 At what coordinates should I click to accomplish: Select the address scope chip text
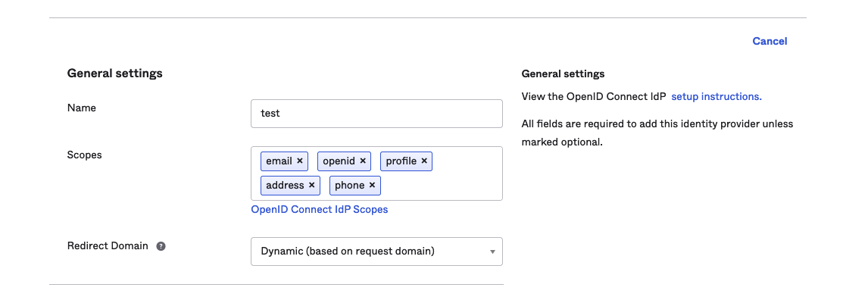coord(285,186)
